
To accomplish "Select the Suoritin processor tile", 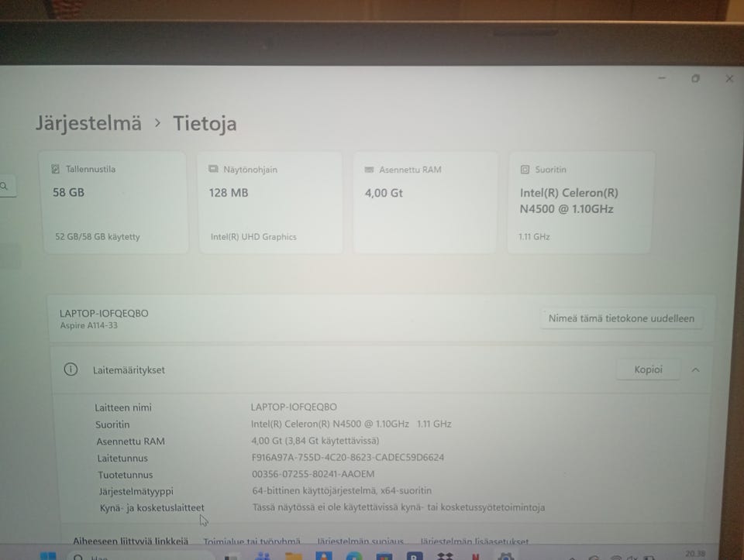I will [580, 202].
